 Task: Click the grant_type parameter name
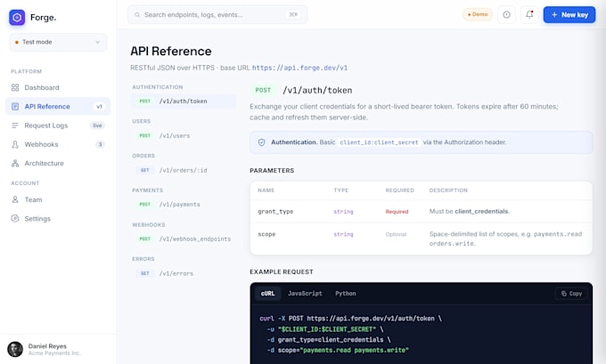coord(275,212)
